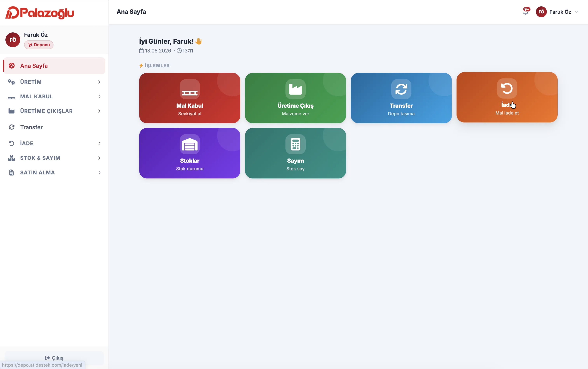Click the Çıkış logout button

[x=54, y=358]
